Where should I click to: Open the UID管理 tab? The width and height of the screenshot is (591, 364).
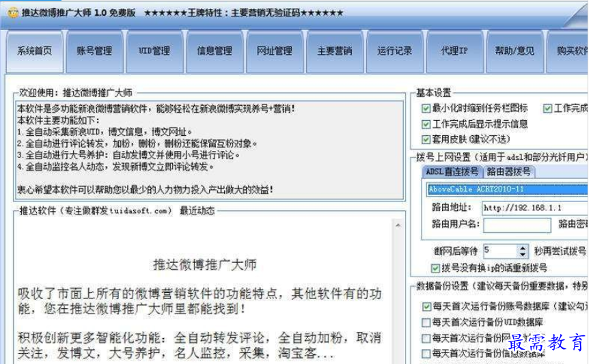click(x=154, y=51)
